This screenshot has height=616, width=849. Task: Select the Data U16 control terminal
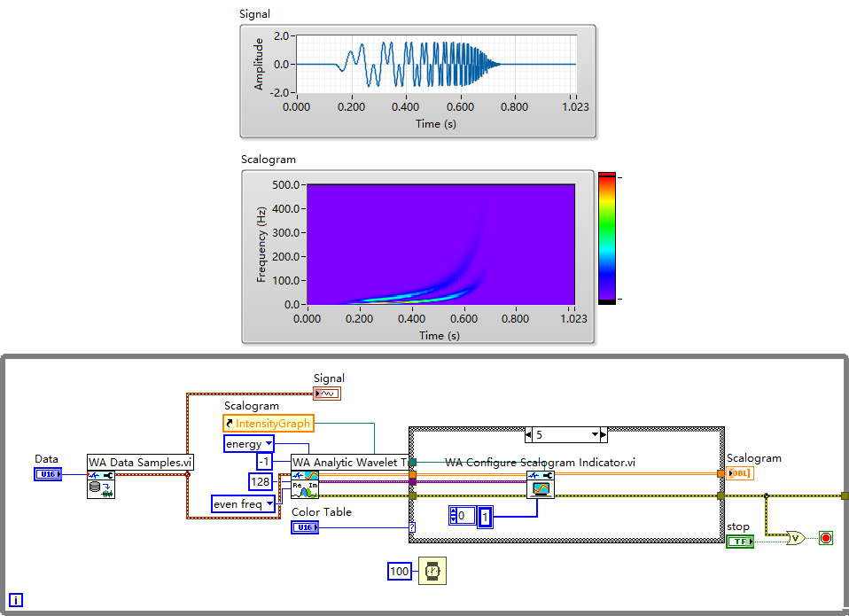[x=48, y=474]
